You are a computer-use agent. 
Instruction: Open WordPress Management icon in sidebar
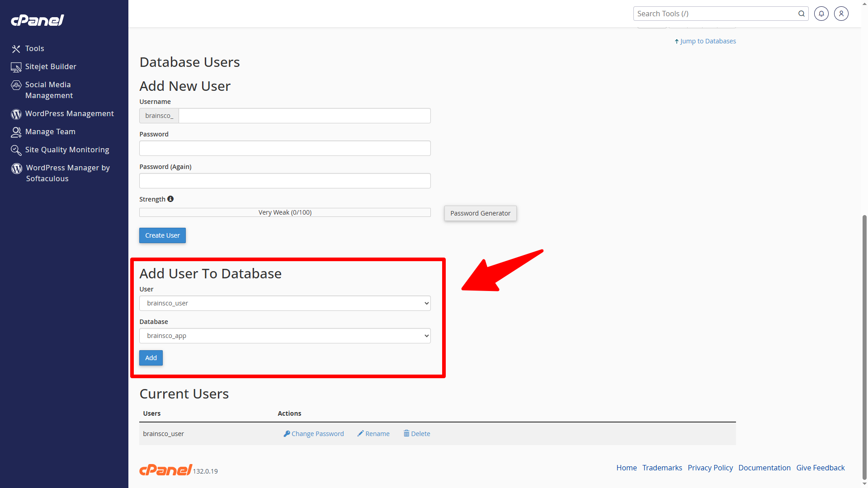click(16, 114)
